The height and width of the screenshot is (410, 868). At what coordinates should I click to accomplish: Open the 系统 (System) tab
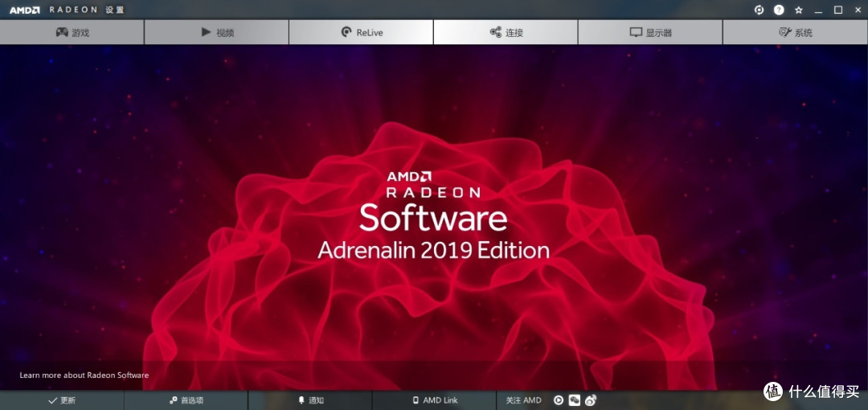[796, 32]
